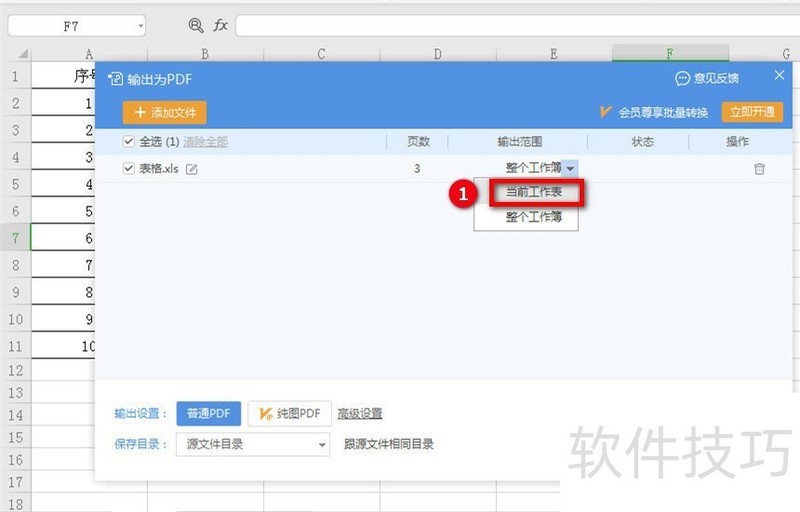Open the 高级设置 link
The width and height of the screenshot is (800, 512).
[360, 414]
